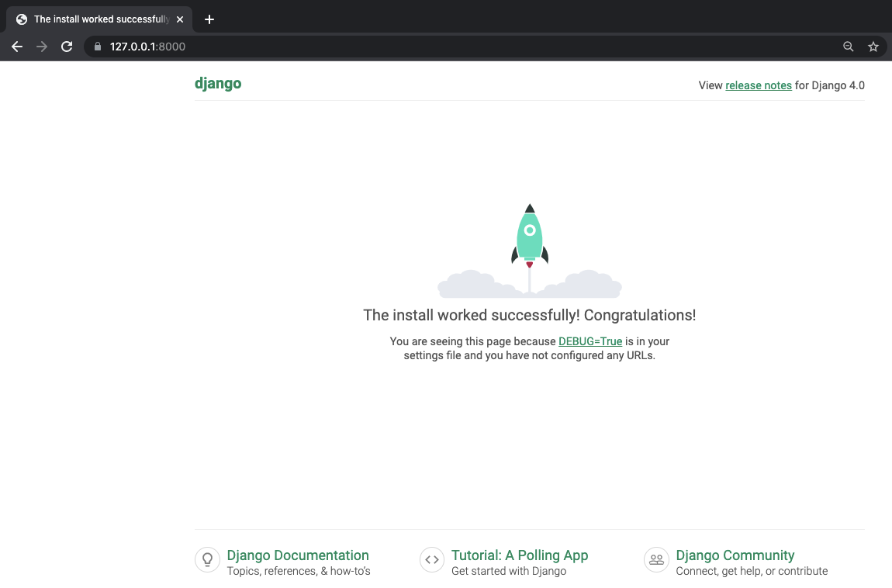Click the padlock icon in the address bar

(x=98, y=47)
